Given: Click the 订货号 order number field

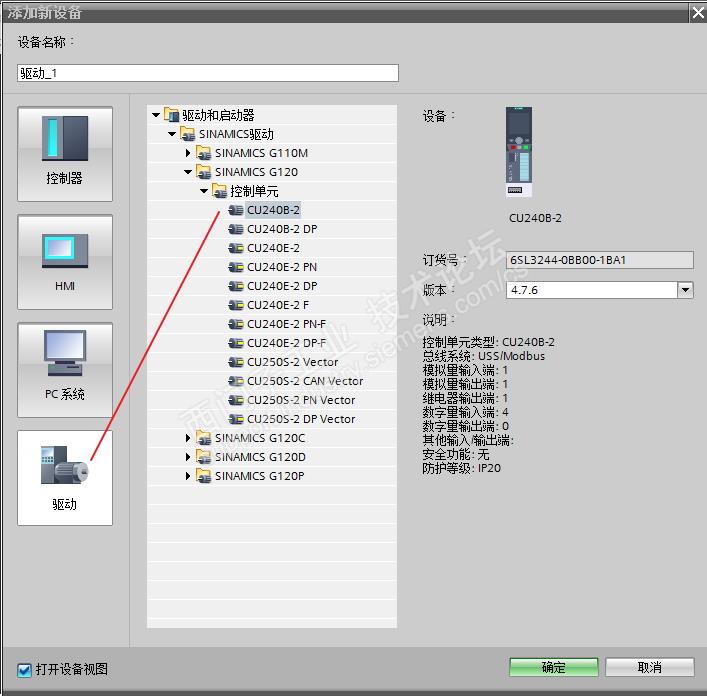Looking at the screenshot, I should point(600,260).
